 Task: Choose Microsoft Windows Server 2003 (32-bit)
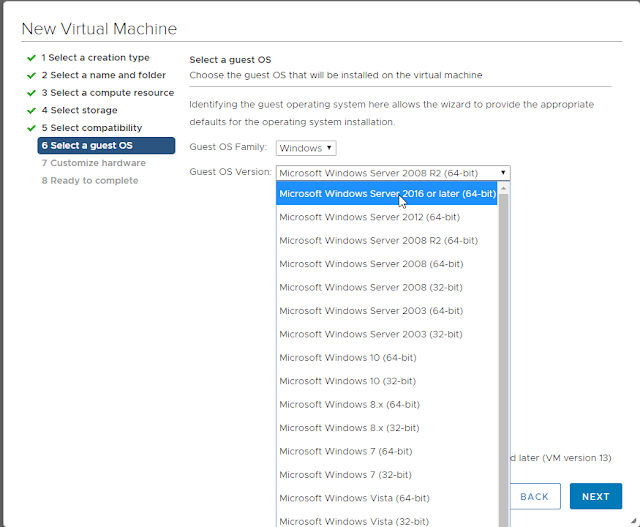pyautogui.click(x=387, y=334)
